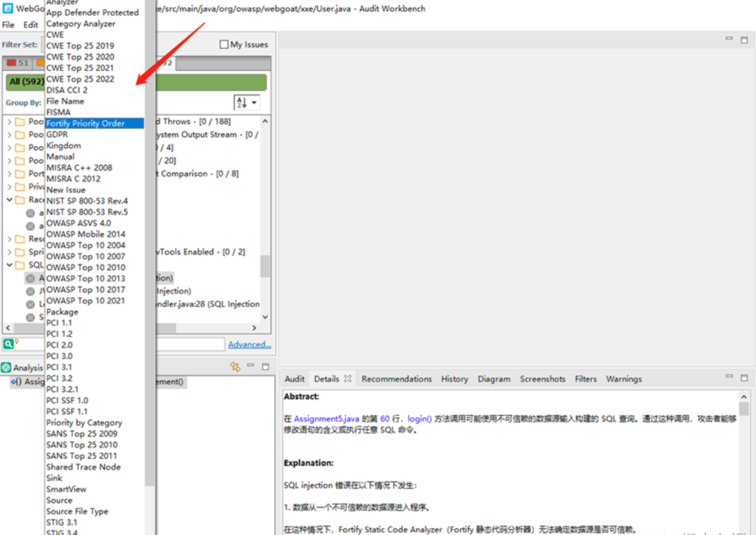
Task: Switch to the Recommendations tab
Action: pyautogui.click(x=396, y=379)
